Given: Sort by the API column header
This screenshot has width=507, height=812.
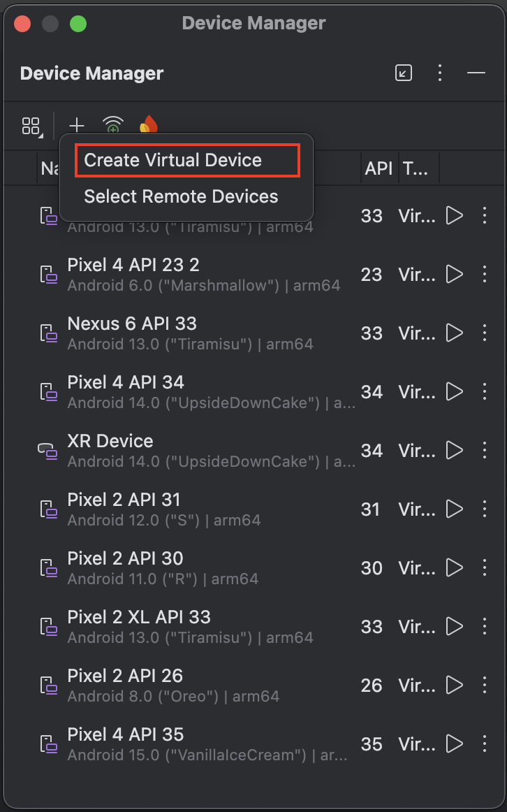Looking at the screenshot, I should coord(379,168).
